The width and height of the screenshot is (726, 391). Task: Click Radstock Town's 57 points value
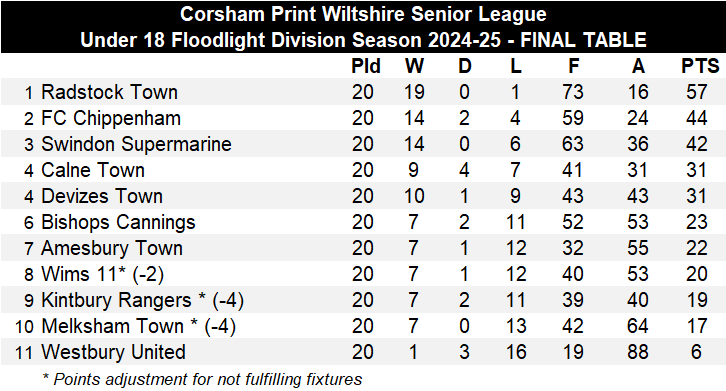(697, 92)
